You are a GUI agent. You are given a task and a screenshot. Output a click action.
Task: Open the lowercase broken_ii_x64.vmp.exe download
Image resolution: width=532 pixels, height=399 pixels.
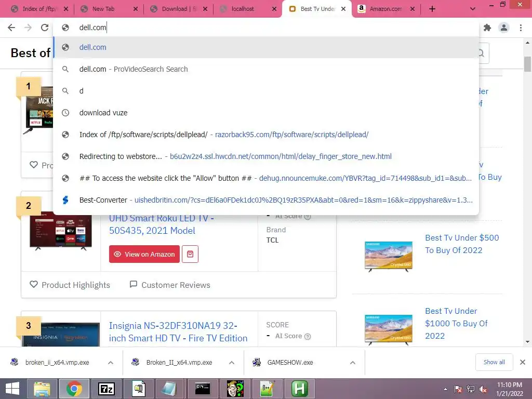coord(57,362)
